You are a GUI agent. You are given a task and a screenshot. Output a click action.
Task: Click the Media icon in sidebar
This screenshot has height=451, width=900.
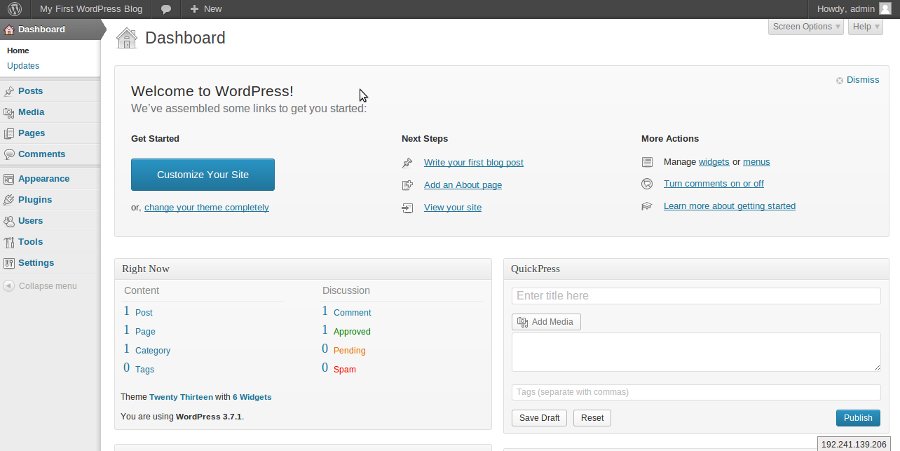(x=9, y=112)
